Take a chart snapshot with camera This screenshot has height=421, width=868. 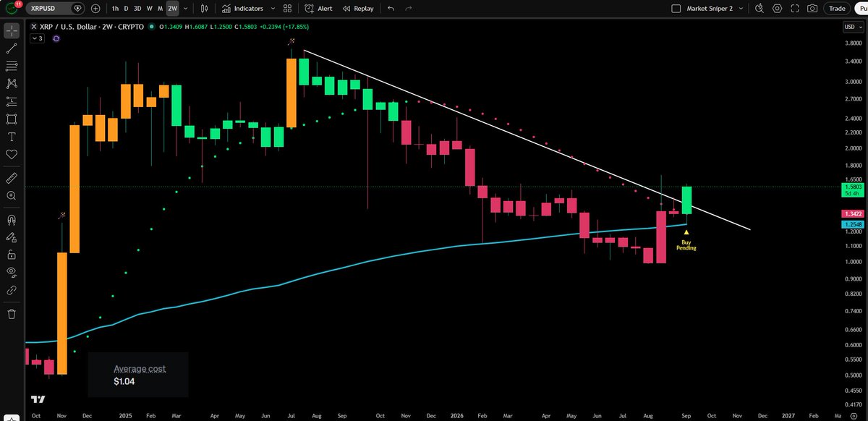[x=812, y=9]
